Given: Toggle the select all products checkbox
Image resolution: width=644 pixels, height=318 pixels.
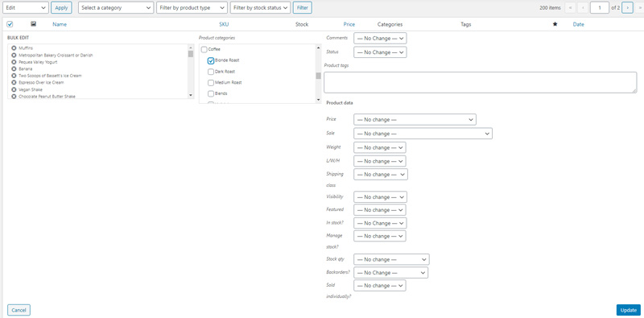Looking at the screenshot, I should point(10,24).
